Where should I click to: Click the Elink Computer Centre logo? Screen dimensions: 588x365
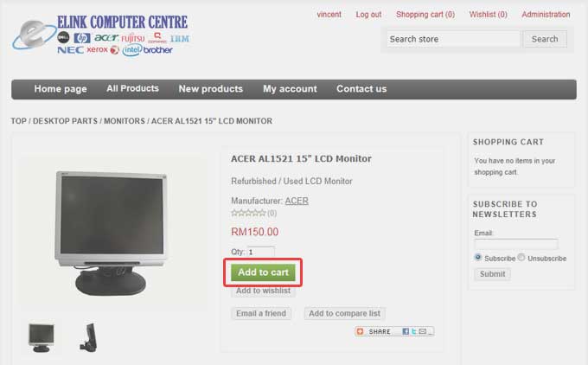(x=101, y=35)
